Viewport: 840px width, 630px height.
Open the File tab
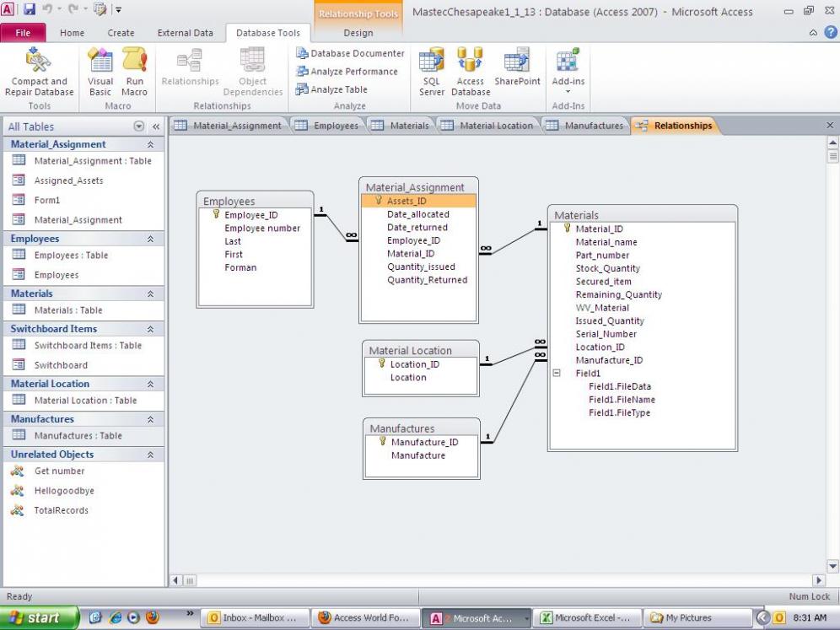23,33
